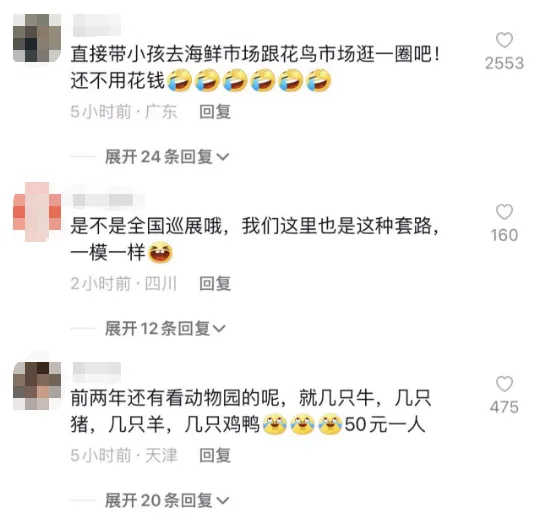The image size is (552, 516).
Task: Expand 展开12条回复 replies
Action: [x=165, y=328]
